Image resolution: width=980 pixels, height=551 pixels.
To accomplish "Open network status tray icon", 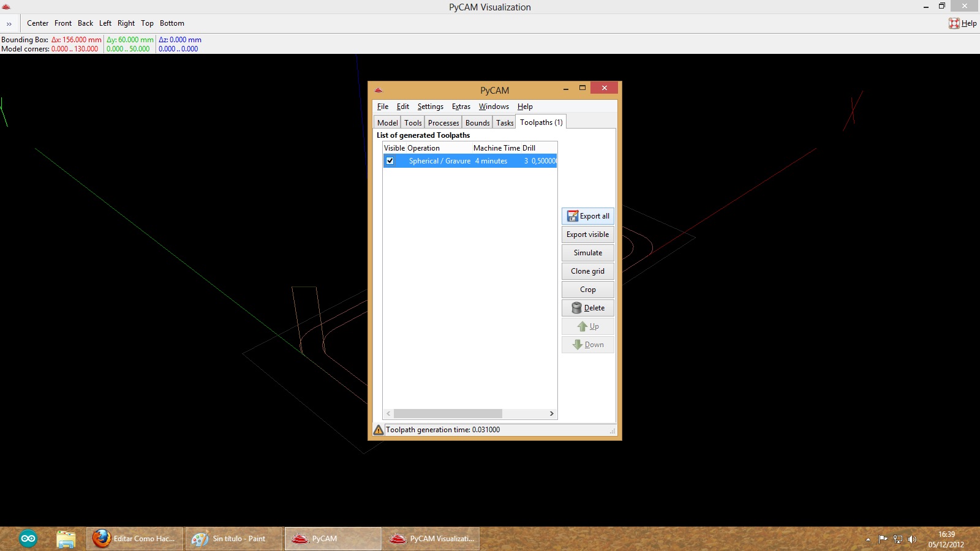I will [x=898, y=539].
